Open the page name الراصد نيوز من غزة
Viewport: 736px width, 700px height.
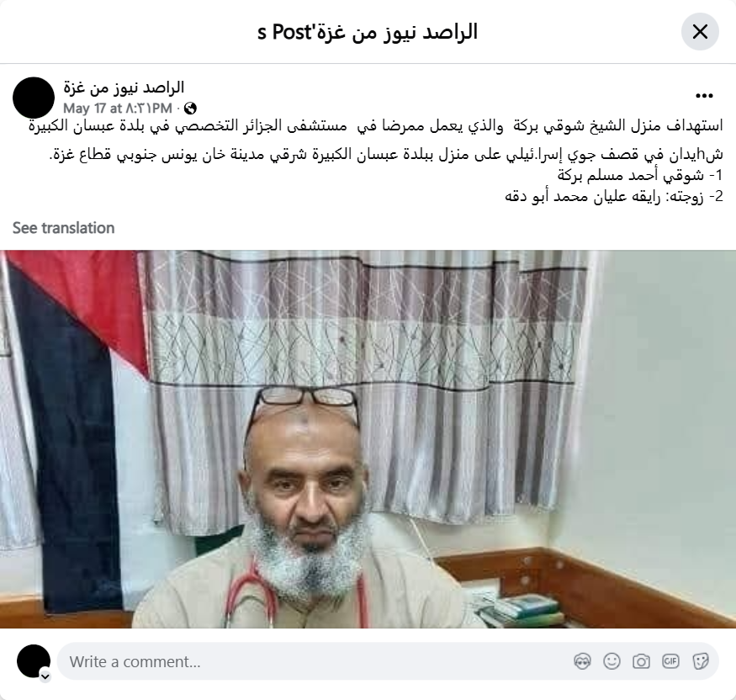point(124,87)
